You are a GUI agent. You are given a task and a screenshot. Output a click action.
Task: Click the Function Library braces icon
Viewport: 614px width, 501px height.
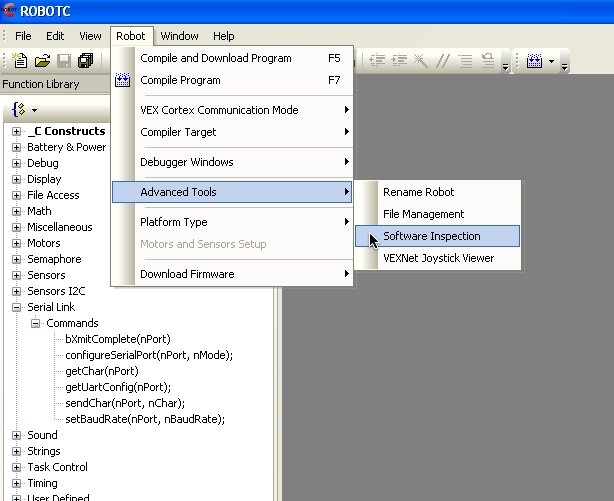pos(19,110)
